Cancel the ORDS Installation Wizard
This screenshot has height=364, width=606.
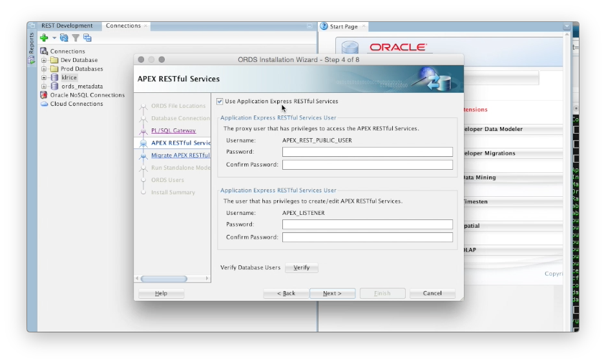432,294
